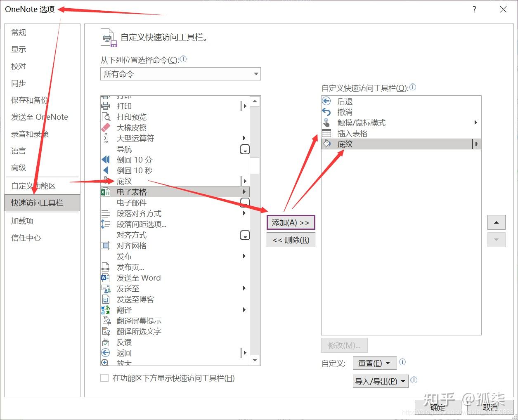Click the 后退 arrow icon in toolbar list

point(326,101)
